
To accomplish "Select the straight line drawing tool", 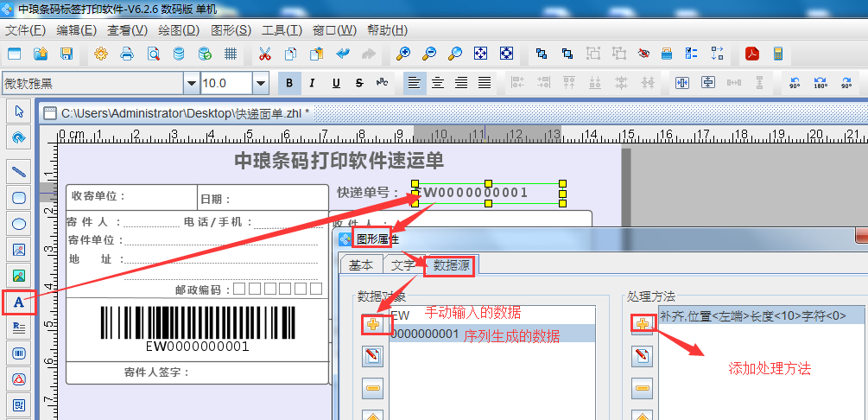I will click(18, 172).
